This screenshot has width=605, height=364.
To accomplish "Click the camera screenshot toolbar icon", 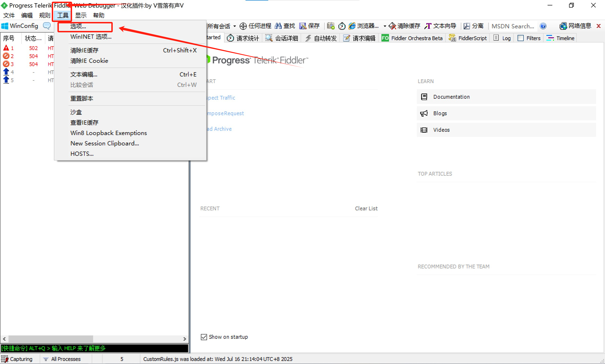I will tap(331, 26).
